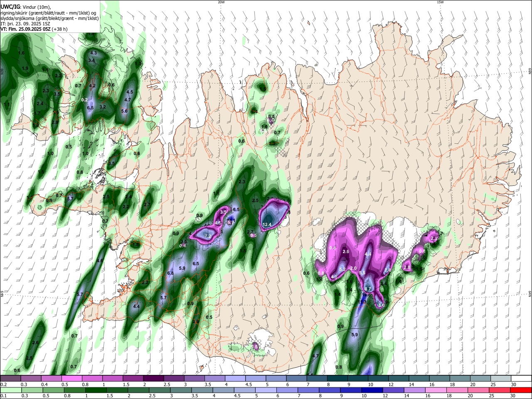Pick the light lavender 4–4.5 snow legend swatch

pos(234,379)
